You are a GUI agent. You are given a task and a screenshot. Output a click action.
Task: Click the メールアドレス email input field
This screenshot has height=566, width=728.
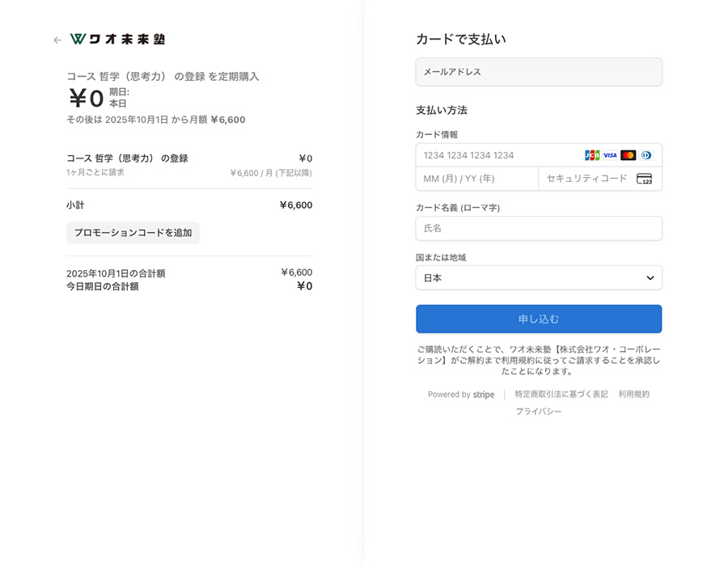click(x=539, y=72)
